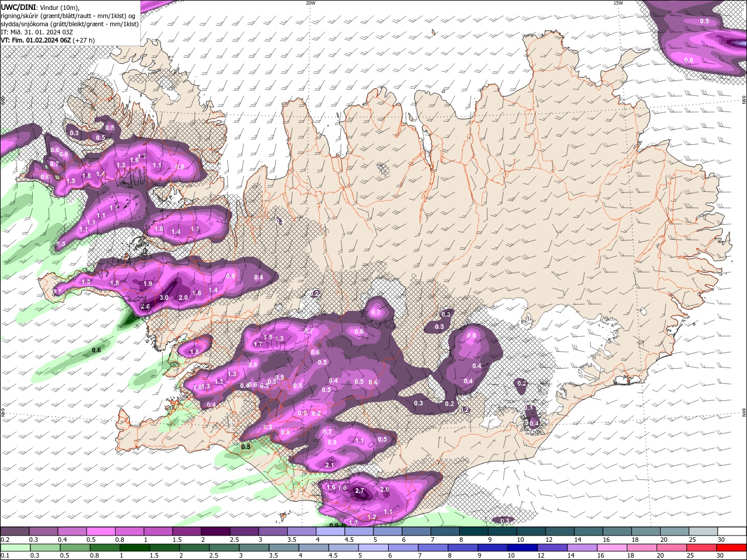
Task: Pick the bright red rain swatch labeled 30
Action: [731, 548]
